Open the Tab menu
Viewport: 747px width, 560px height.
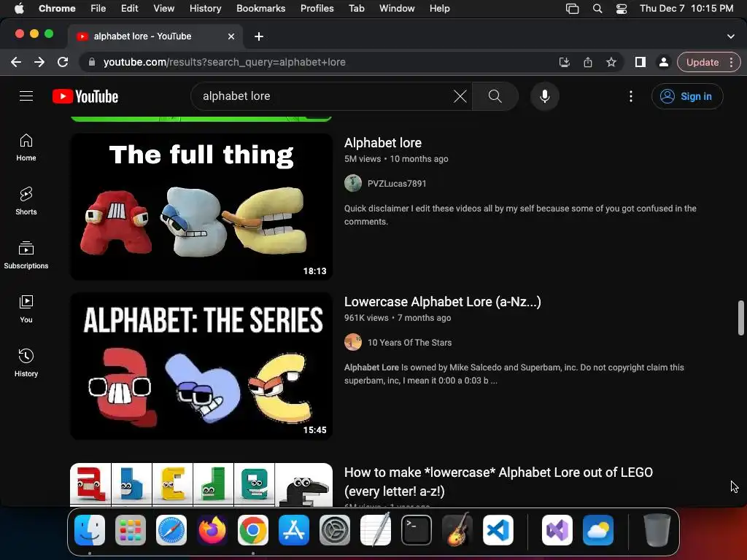pos(356,9)
